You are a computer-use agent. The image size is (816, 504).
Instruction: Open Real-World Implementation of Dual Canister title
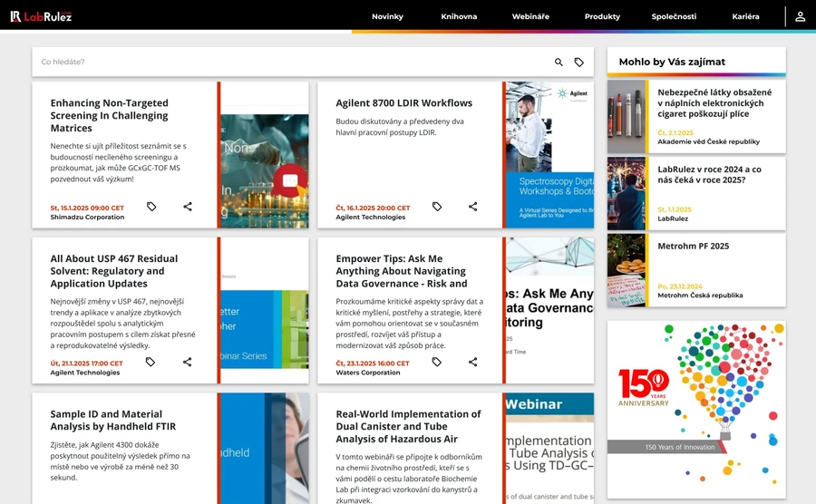click(x=408, y=427)
